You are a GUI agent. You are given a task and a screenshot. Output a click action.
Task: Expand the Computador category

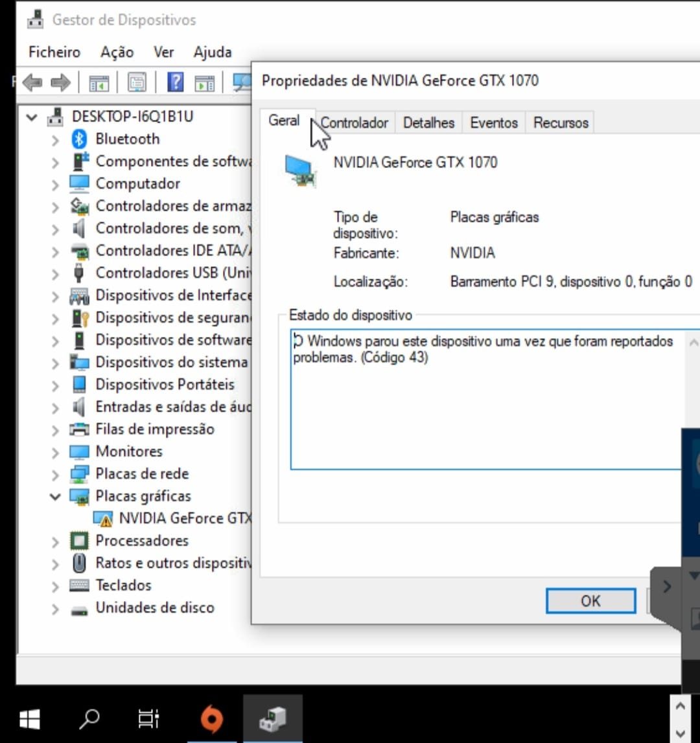click(x=55, y=185)
